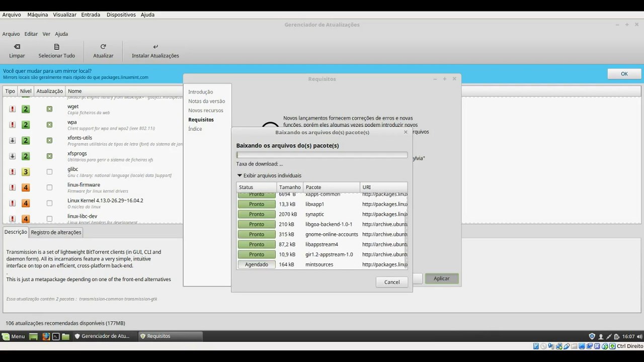
Task: Click the level 3 badge for glibc
Action: click(26, 172)
